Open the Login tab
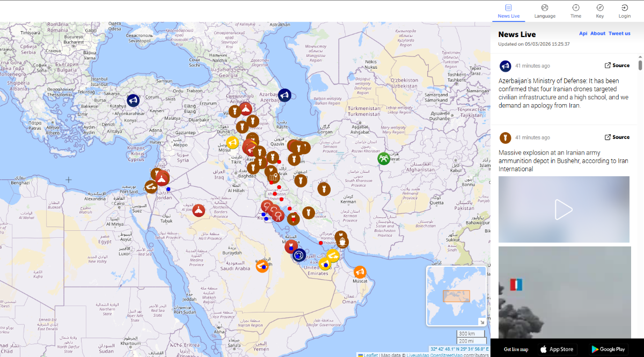Screen dimensions: 644x357 click(625, 11)
